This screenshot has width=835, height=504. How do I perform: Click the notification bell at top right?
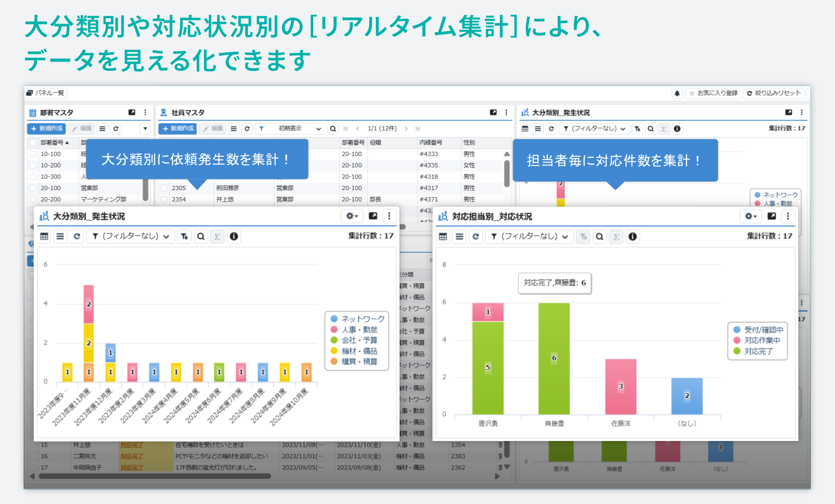(x=677, y=93)
